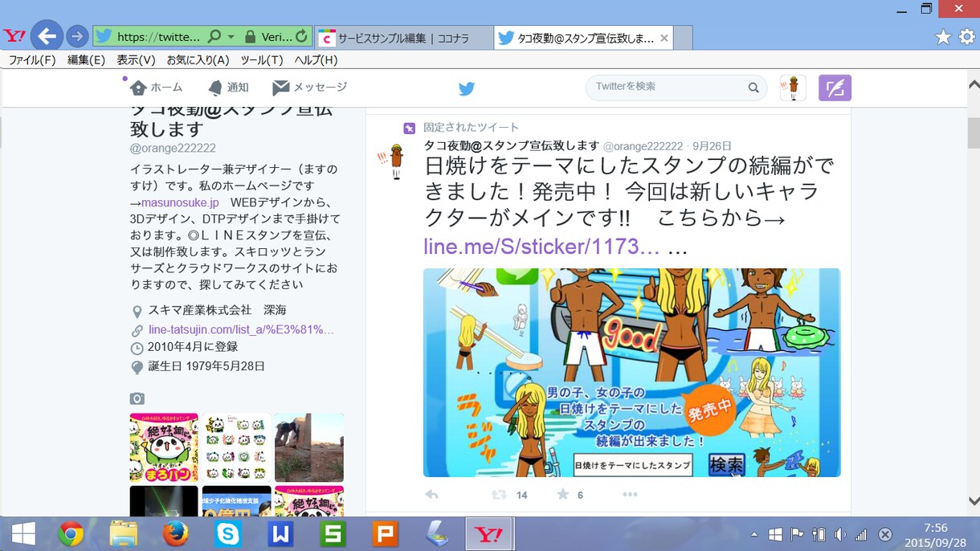Open the scanner app taskbar icon
The height and width of the screenshot is (551, 980).
[x=437, y=534]
